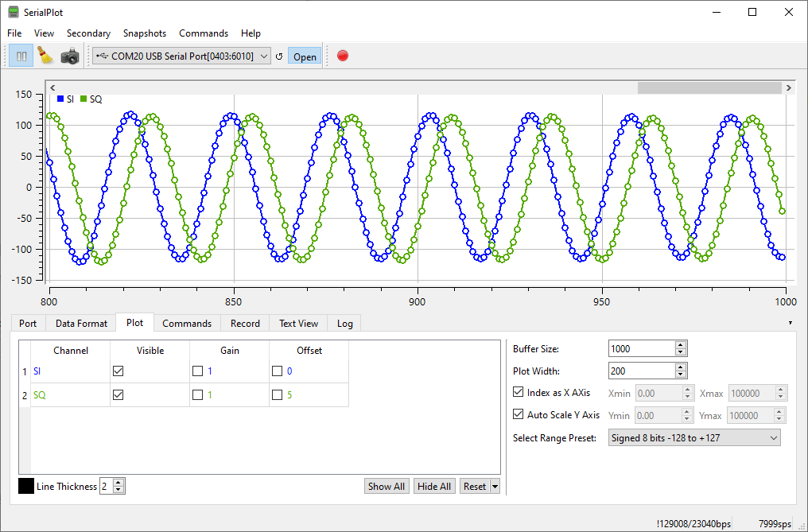Open the Reset button dropdown arrow

(495, 487)
